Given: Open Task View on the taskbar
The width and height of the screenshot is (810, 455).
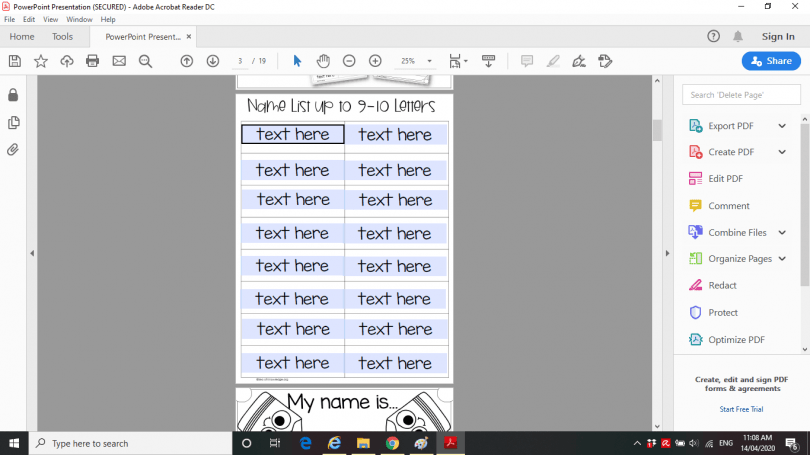Looking at the screenshot, I should click(275, 443).
